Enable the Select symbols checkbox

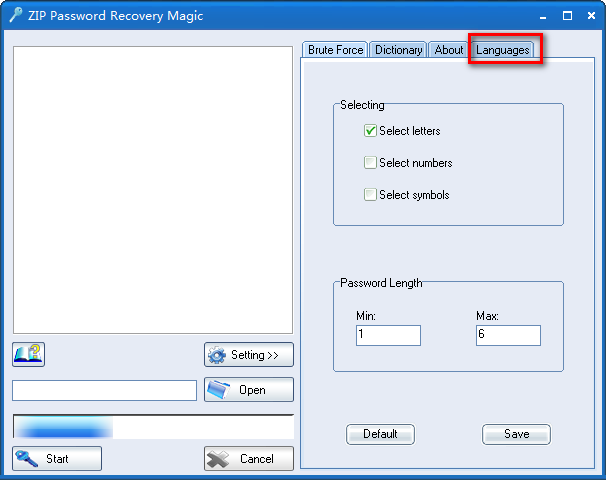[370, 194]
